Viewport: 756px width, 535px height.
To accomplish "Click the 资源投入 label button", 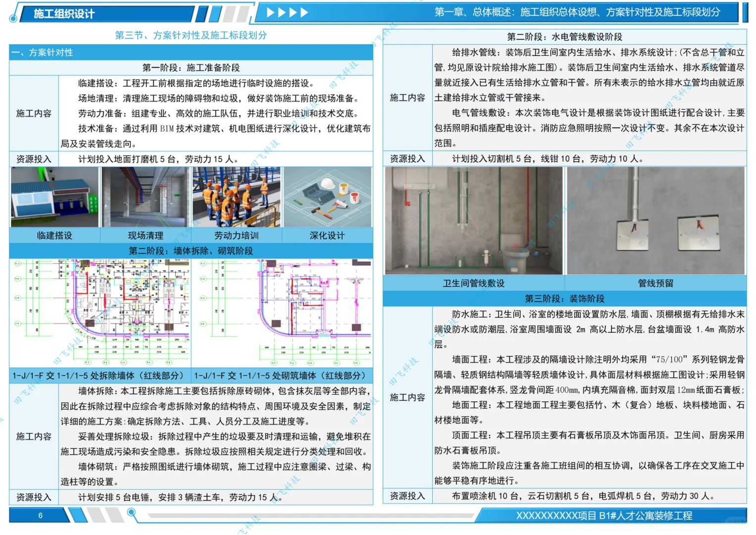I will pyautogui.click(x=33, y=159).
